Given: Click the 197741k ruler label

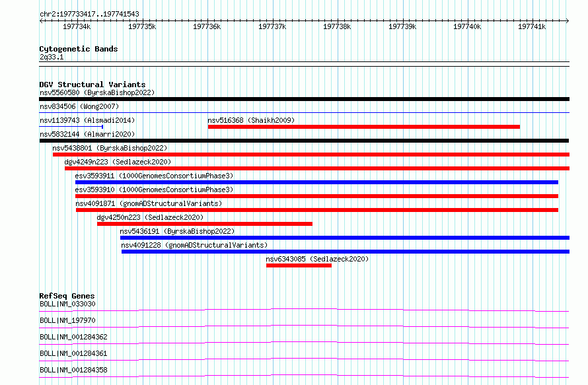Looking at the screenshot, I should point(532,26).
